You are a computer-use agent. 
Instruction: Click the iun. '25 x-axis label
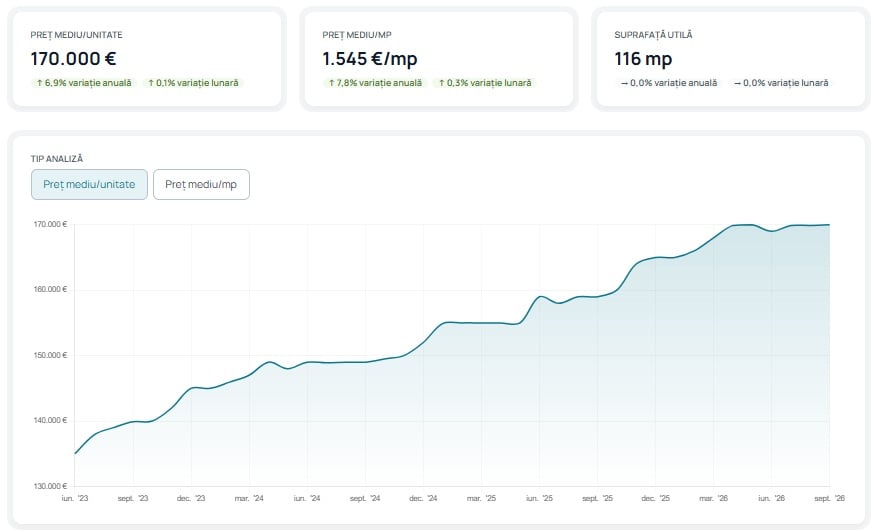click(539, 498)
